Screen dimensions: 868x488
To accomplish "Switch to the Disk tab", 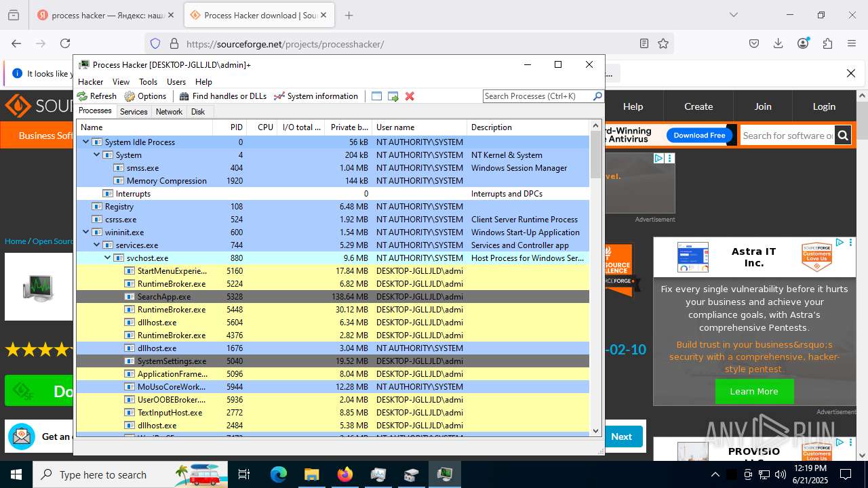I will pyautogui.click(x=198, y=112).
